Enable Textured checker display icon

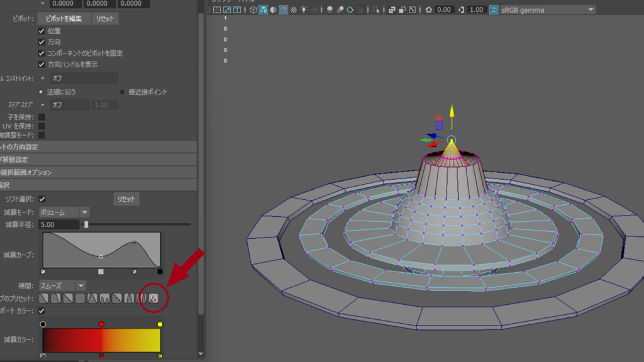294,10
